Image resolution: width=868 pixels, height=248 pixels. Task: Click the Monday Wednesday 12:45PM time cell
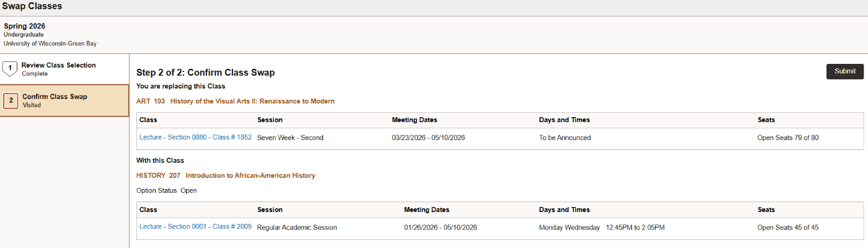(x=601, y=228)
